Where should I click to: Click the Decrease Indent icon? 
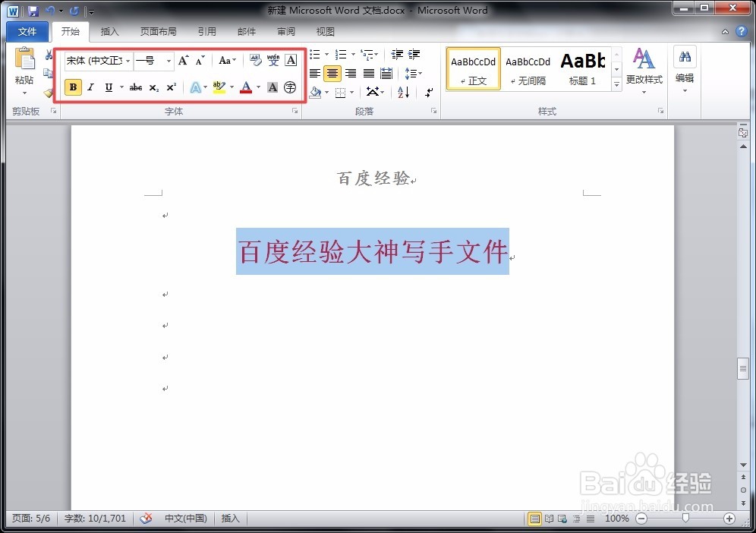tap(397, 54)
